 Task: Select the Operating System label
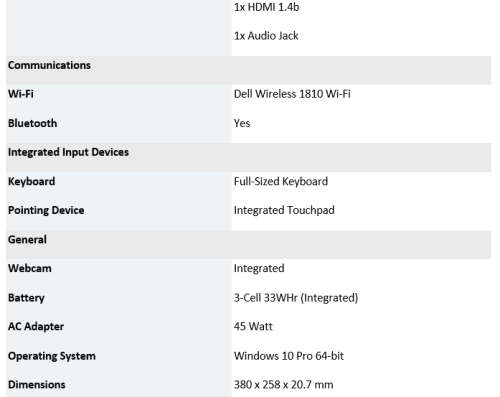(52, 356)
